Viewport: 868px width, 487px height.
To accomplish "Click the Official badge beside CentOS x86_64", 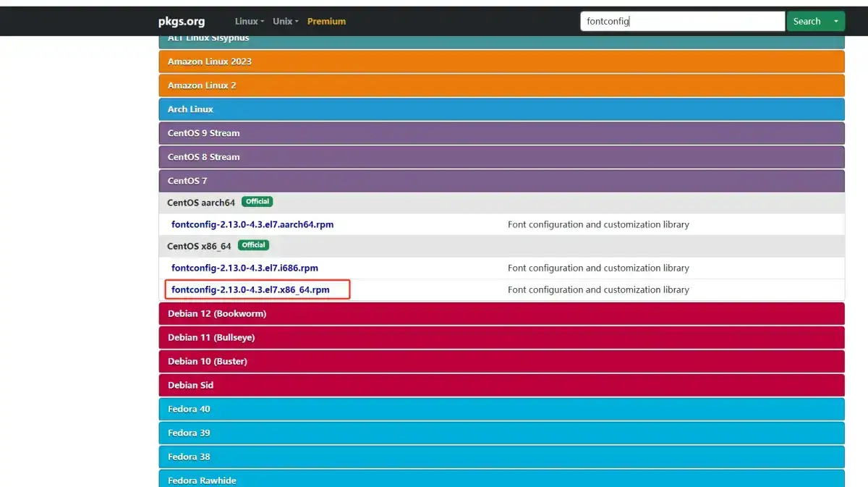I will click(253, 245).
